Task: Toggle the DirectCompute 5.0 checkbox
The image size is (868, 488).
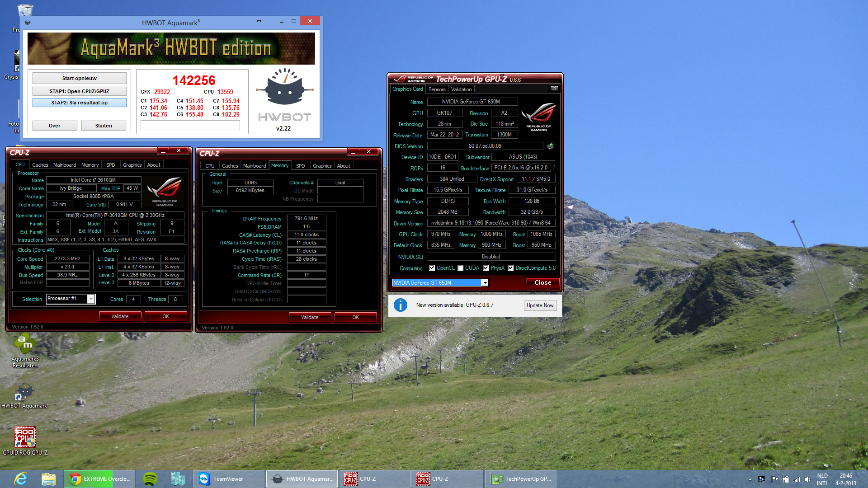Action: [510, 268]
